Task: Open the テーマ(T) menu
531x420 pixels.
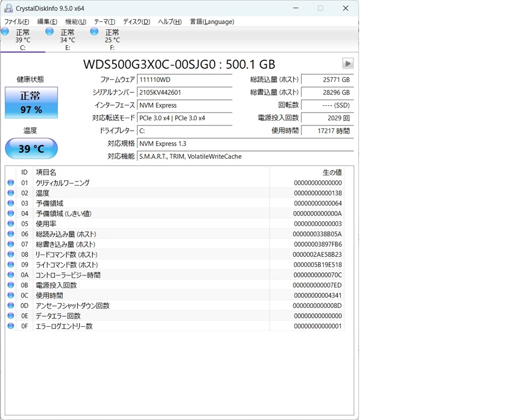Action: click(104, 22)
